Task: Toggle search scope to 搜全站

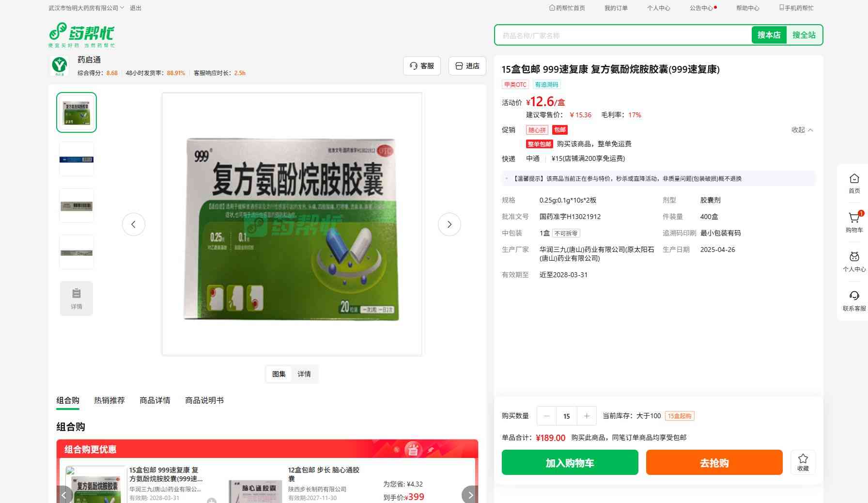Action: 804,35
